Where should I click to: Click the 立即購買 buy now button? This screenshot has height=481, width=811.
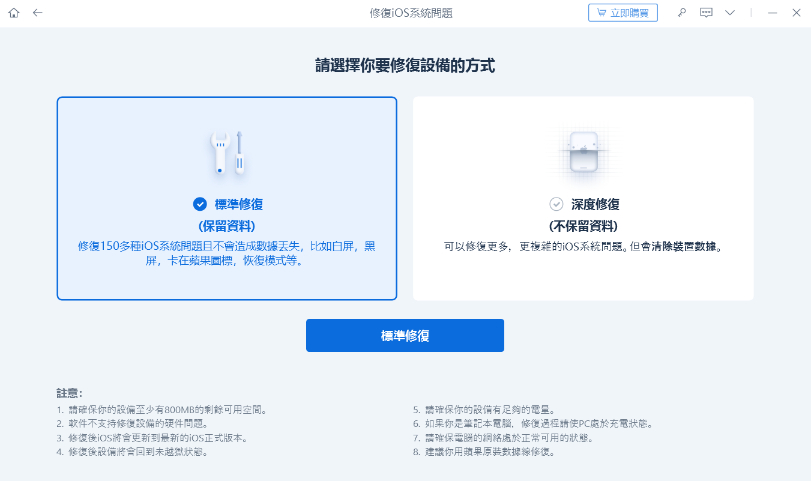click(623, 13)
